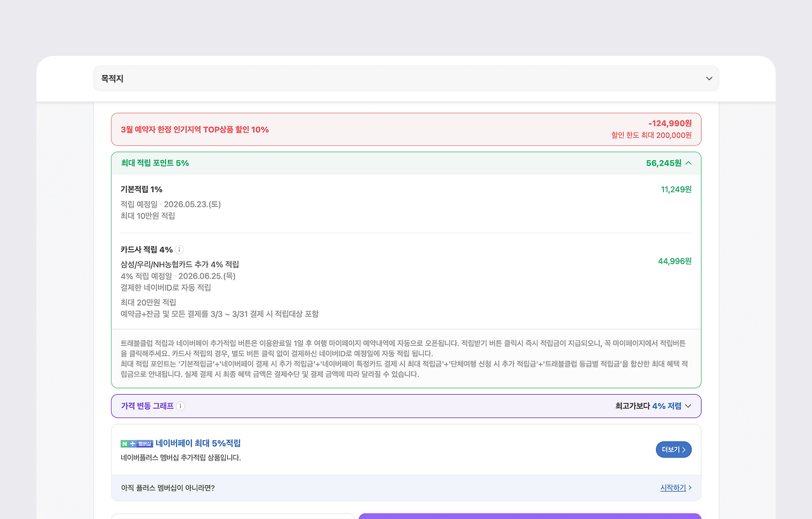This screenshot has height=519, width=812.
Task: Click the 할인 한도 최대 200,000원 text
Action: 652,135
